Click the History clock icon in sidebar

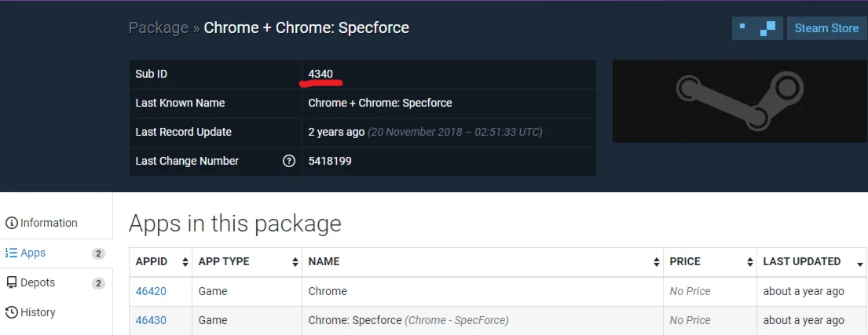pos(11,312)
